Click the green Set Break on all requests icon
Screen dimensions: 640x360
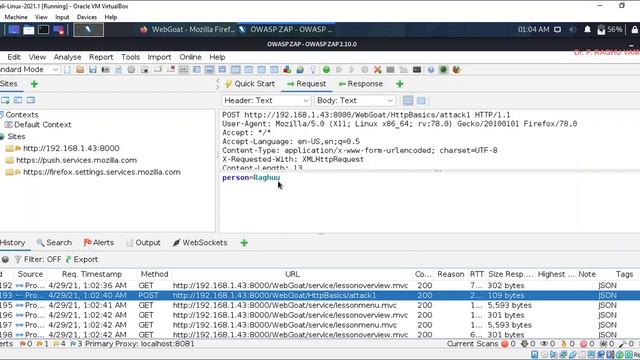(326, 70)
